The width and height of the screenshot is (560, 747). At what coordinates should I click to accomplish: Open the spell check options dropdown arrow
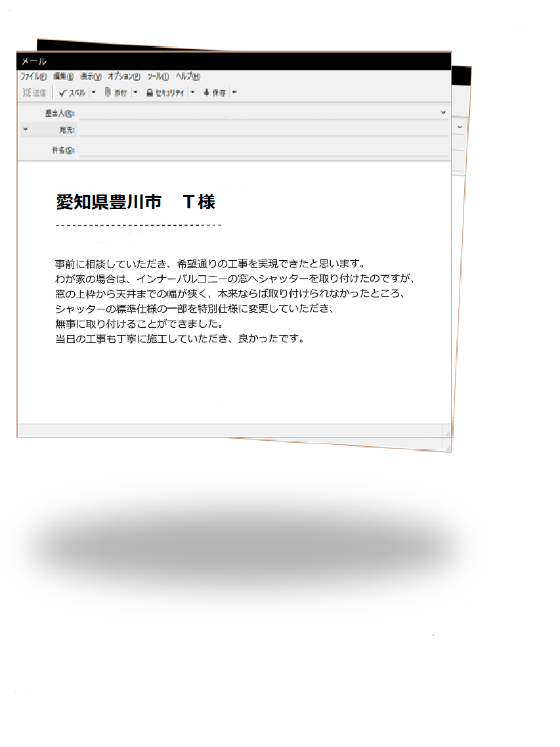(93, 93)
